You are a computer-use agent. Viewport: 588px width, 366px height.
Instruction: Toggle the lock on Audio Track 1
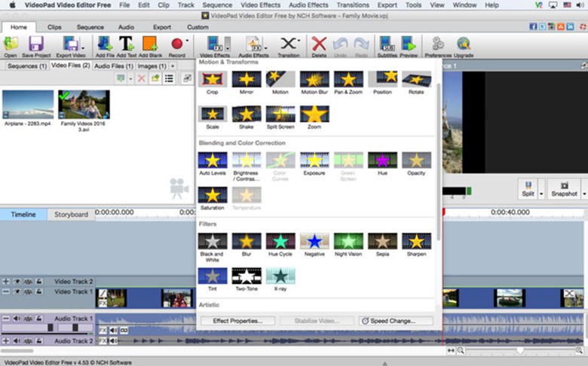[x=39, y=319]
